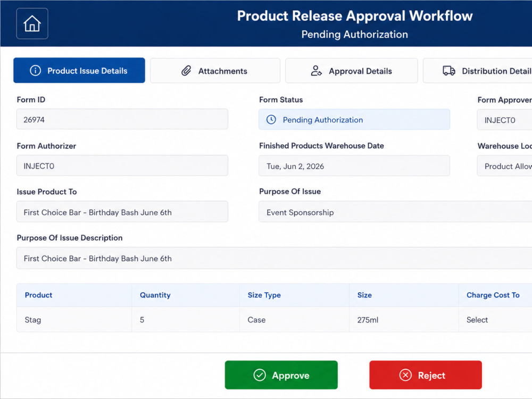Click the Case size type cell
The width and height of the screenshot is (532, 399).
coord(294,320)
